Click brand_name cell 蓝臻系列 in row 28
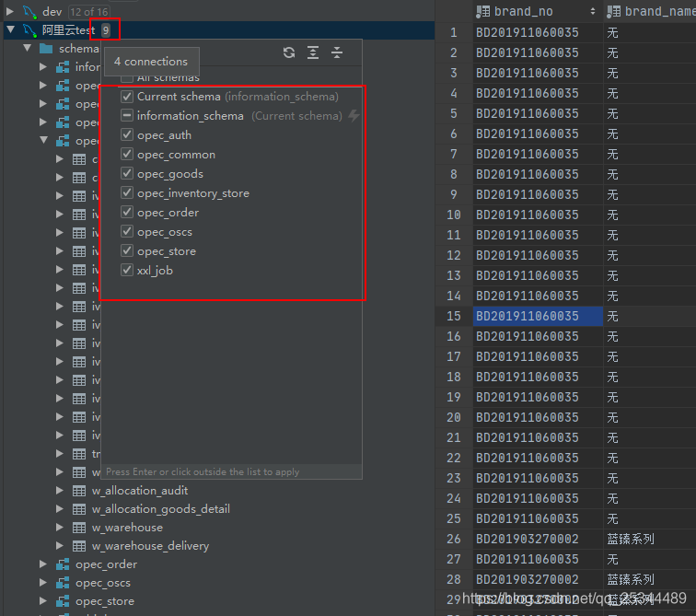 650,579
